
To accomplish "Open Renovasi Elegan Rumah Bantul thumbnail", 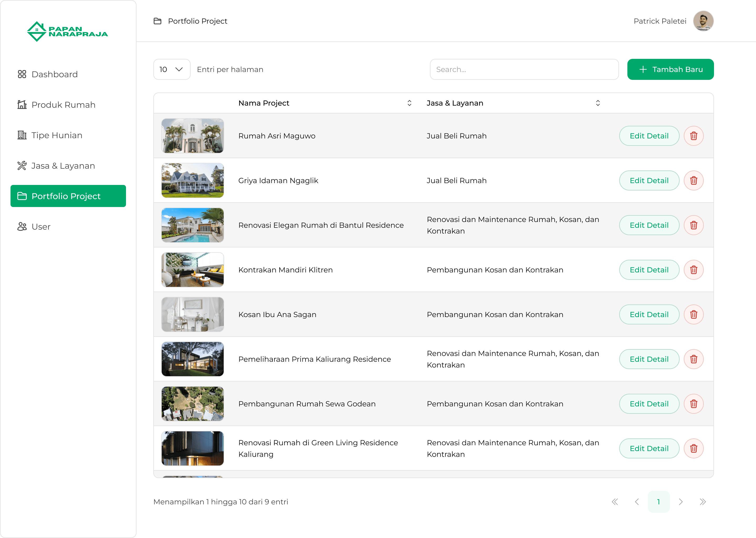I will click(192, 225).
